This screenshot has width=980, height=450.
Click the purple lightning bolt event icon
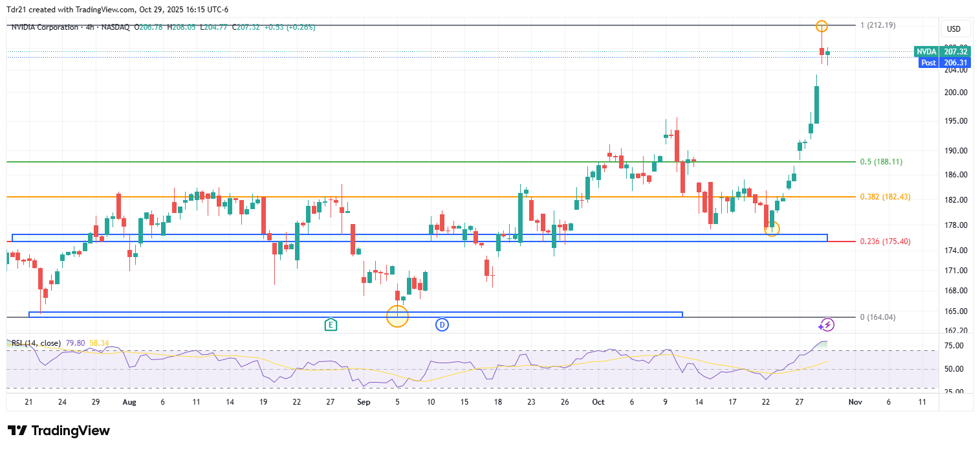click(827, 324)
